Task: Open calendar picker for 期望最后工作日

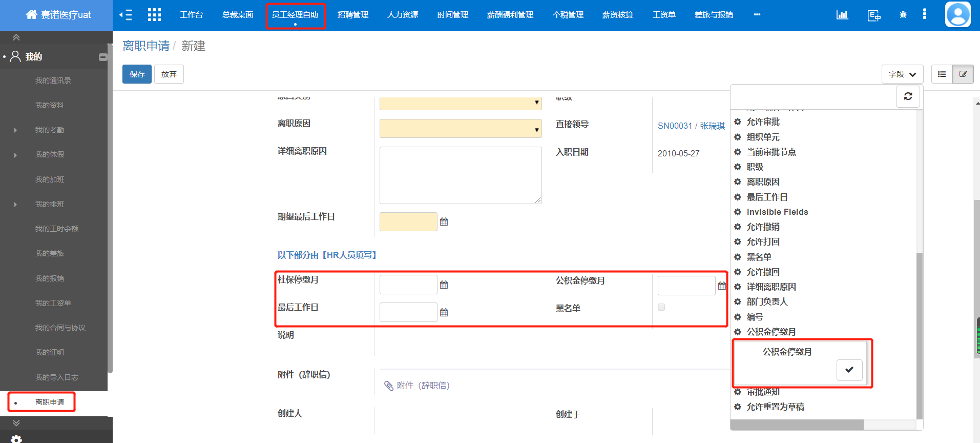Action: 444,221
